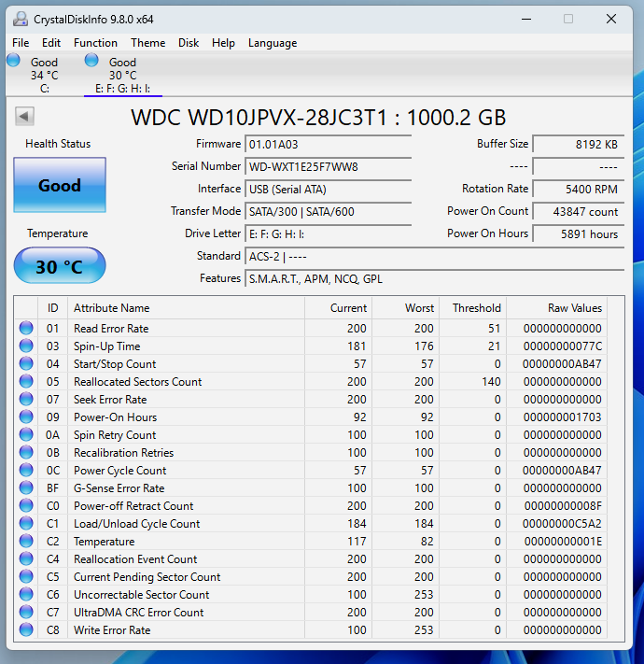Click the Buffer Size value 8192 KB
The image size is (644, 664).
coord(579,144)
